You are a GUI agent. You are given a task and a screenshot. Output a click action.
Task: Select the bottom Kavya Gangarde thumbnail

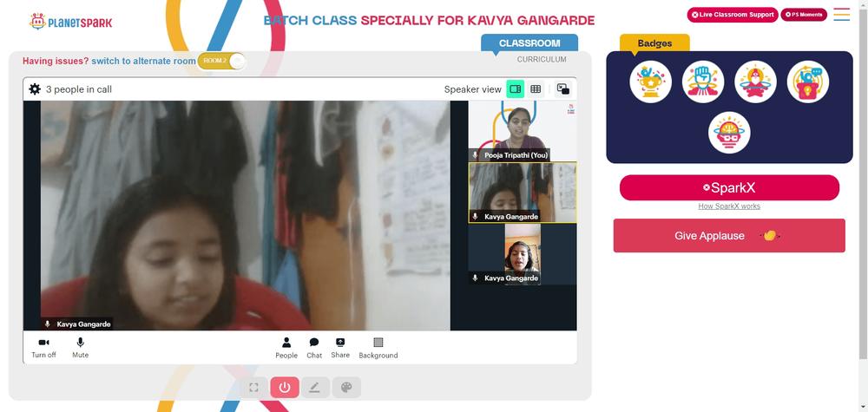click(x=523, y=254)
